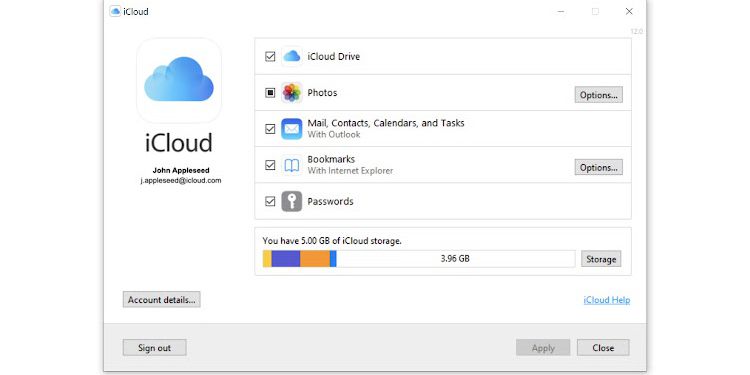Click the 5.00 GB storage message
Image resolution: width=750 pixels, height=375 pixels.
click(x=332, y=241)
